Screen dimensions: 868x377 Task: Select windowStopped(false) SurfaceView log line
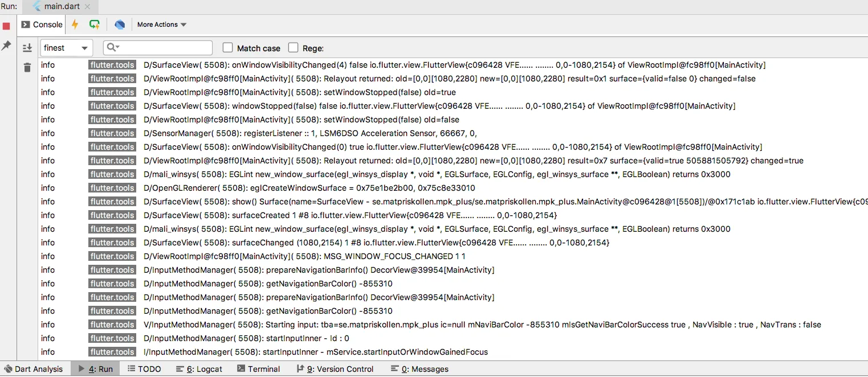(453, 106)
